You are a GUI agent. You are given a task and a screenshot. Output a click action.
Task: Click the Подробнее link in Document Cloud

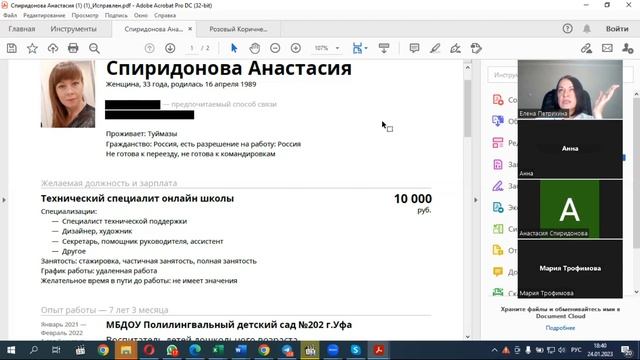coord(560,328)
